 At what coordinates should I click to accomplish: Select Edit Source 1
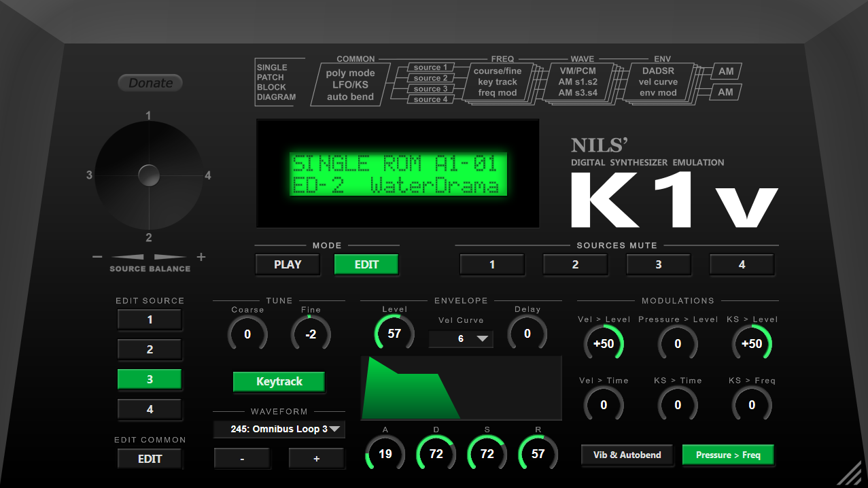(x=150, y=319)
